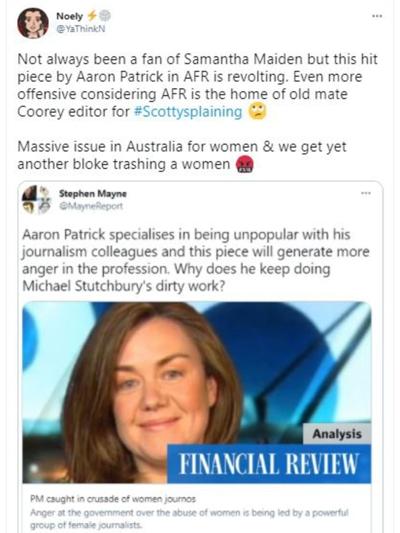Open quoted tweet text about Aaron Patrick
The height and width of the screenshot is (533, 400).
(196, 260)
